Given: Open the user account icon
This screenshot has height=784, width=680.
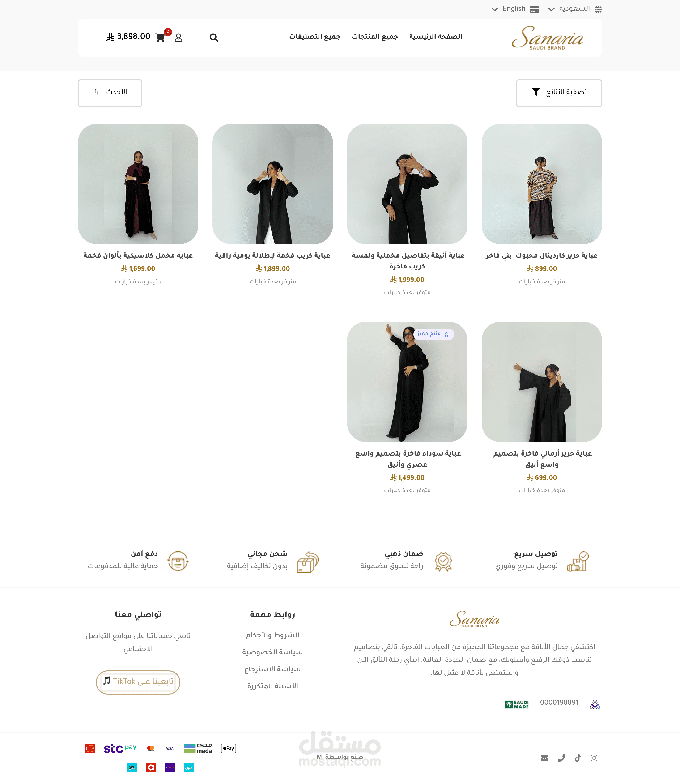Looking at the screenshot, I should point(178,38).
